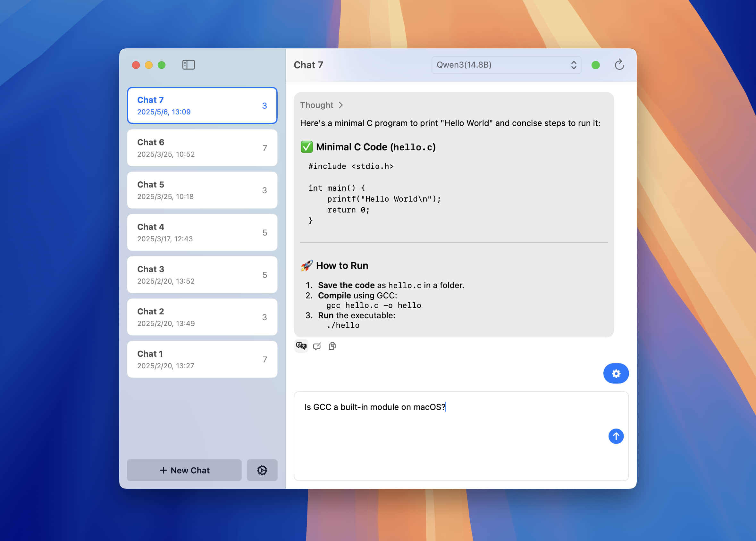Expand the Thought section chevron
Screen dimensions: 756x541
pos(340,105)
